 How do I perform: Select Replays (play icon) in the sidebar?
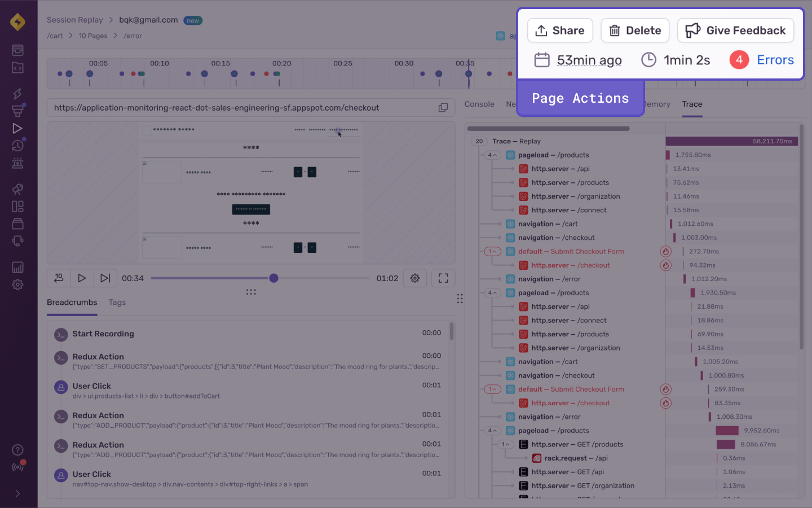[x=17, y=128]
